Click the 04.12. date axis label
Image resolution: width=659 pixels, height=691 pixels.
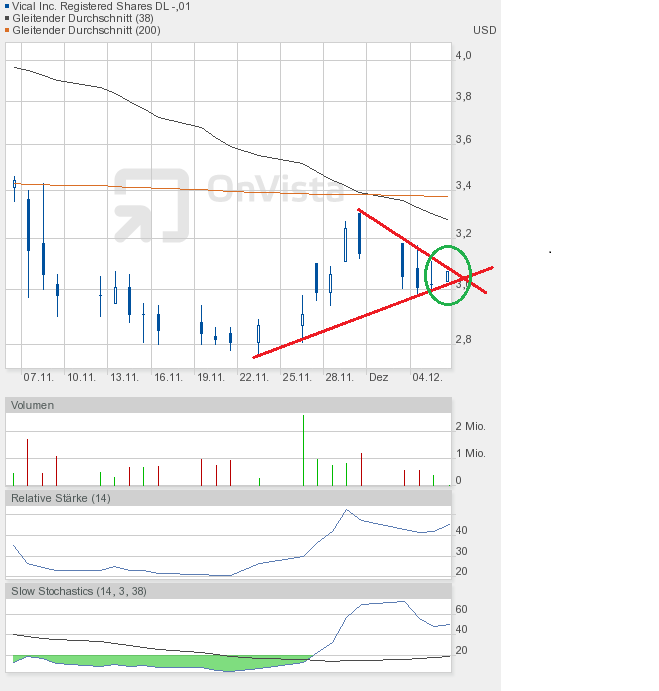click(427, 377)
